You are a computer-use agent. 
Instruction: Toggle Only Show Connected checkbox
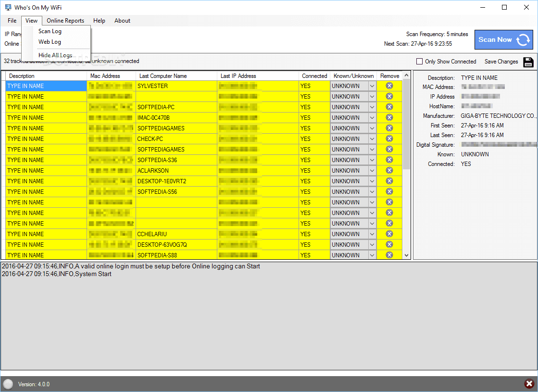coord(419,62)
